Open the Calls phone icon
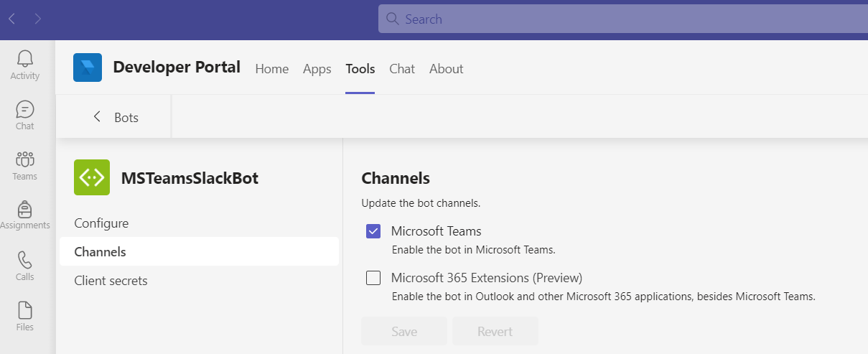 25,259
